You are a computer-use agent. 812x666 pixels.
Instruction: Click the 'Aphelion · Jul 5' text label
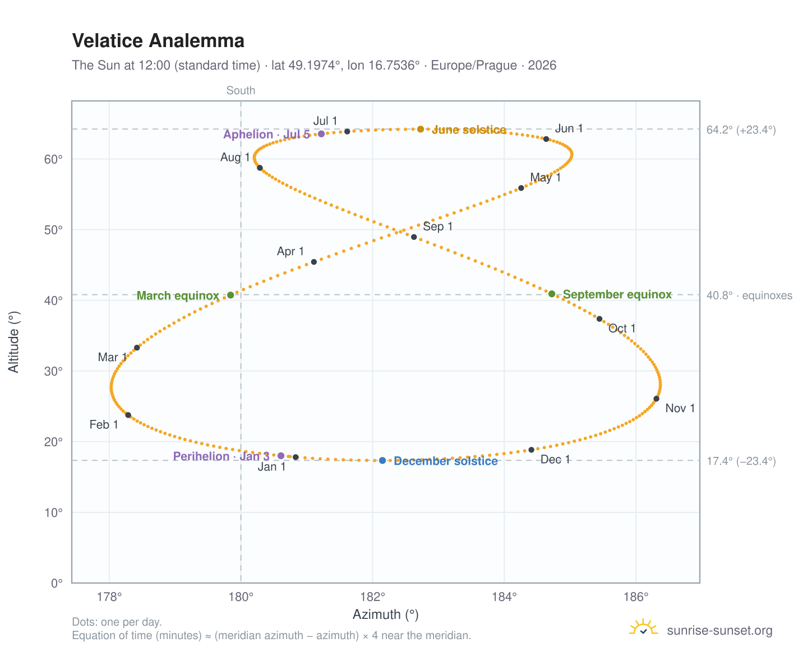[266, 135]
